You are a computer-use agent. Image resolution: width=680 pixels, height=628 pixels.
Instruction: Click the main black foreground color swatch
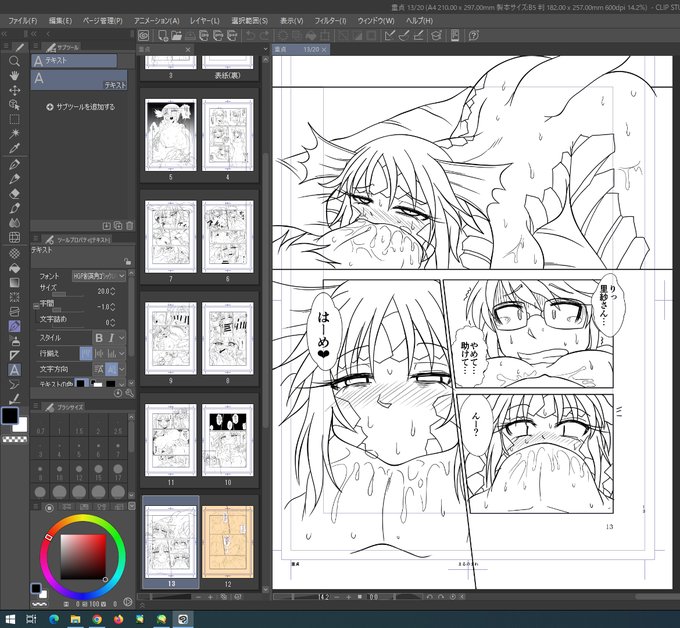click(10, 415)
